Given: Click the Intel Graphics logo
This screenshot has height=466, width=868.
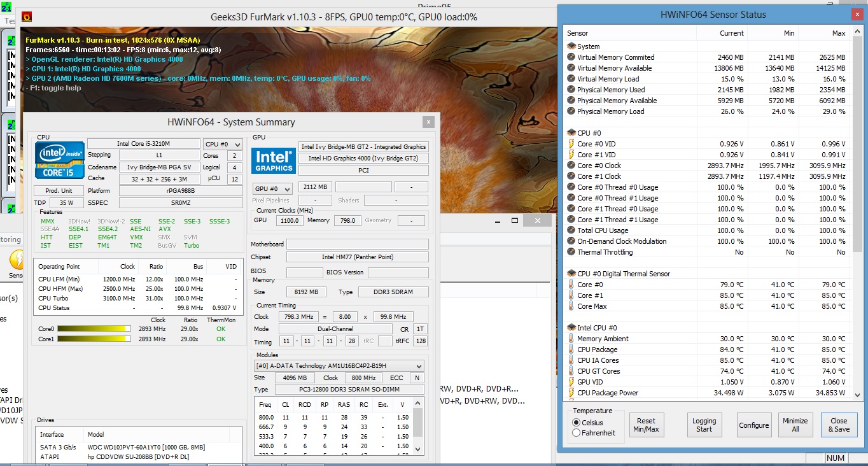Looking at the screenshot, I should point(272,160).
